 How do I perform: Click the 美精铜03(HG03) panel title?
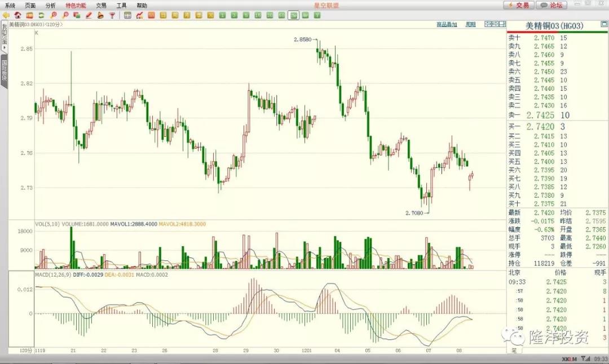click(554, 26)
